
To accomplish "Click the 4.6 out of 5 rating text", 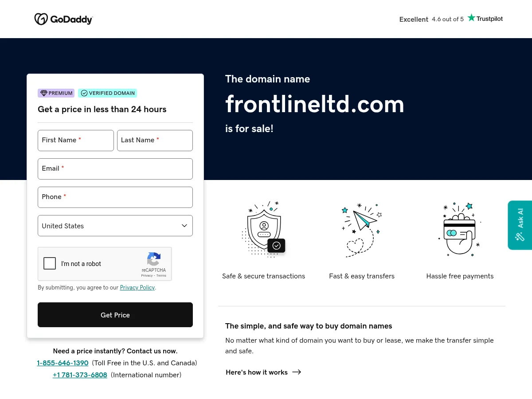I will tap(448, 19).
